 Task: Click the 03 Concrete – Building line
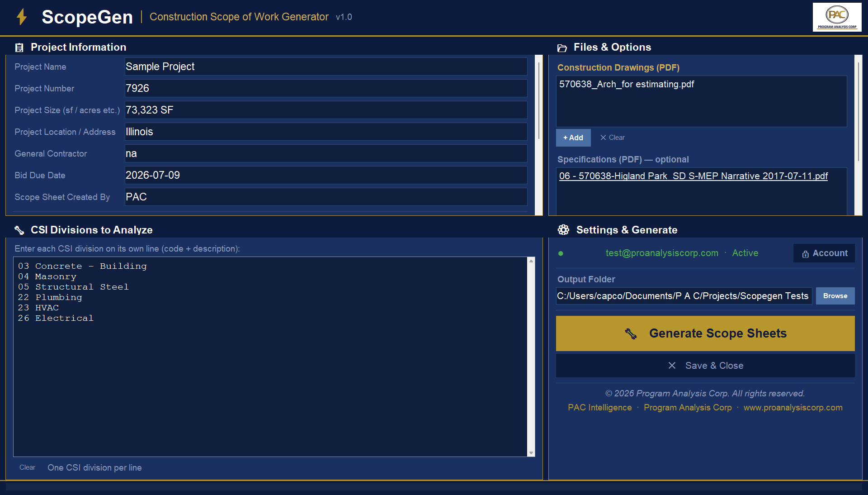(x=82, y=266)
